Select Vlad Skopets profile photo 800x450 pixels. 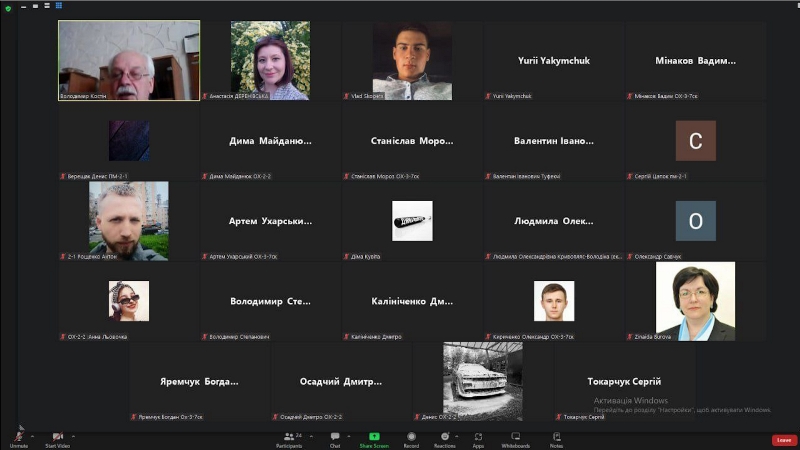coord(412,60)
